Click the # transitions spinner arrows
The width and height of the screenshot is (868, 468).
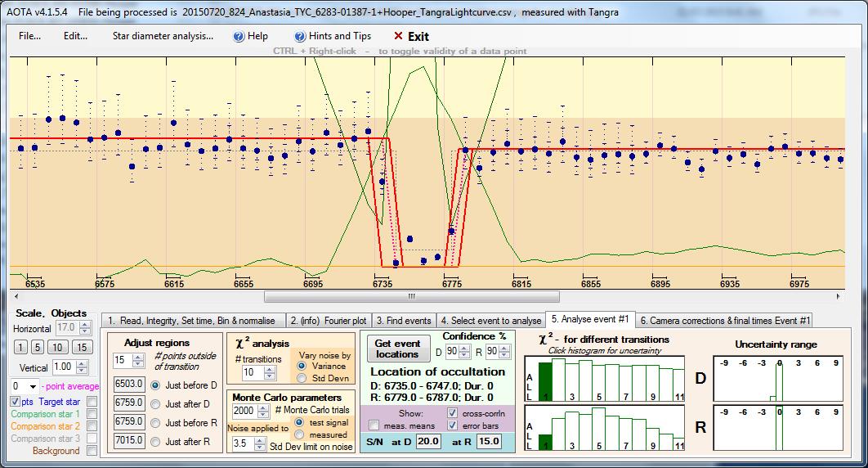(270, 373)
